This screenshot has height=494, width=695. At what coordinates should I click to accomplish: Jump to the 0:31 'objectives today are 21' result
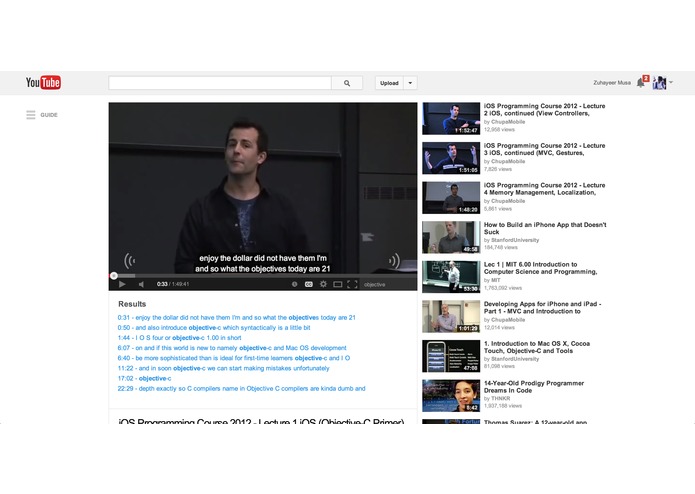pos(237,318)
